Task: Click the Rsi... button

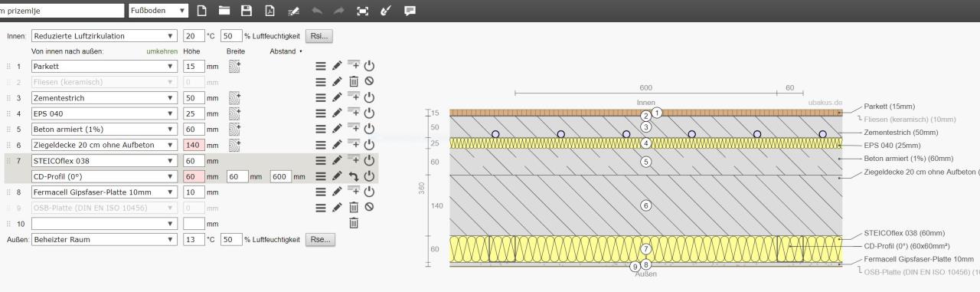Action: coord(319,35)
